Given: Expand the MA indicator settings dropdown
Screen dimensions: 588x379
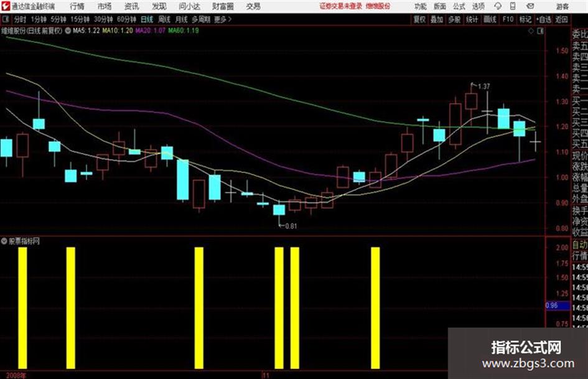Looking at the screenshot, I should [x=68, y=30].
